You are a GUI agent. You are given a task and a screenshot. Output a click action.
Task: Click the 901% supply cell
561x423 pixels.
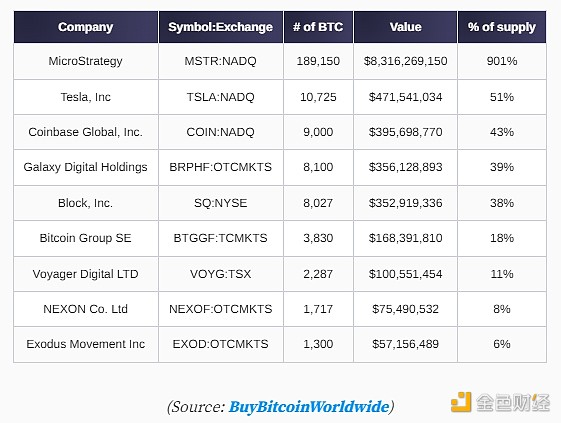(502, 61)
